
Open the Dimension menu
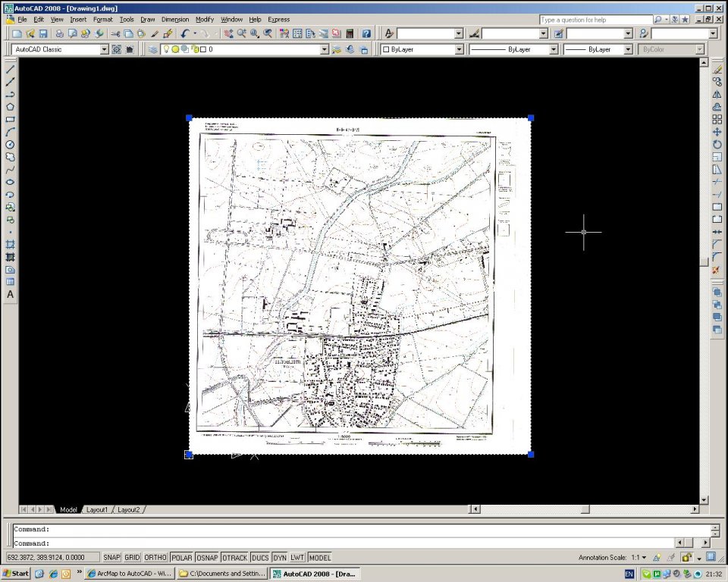point(174,19)
